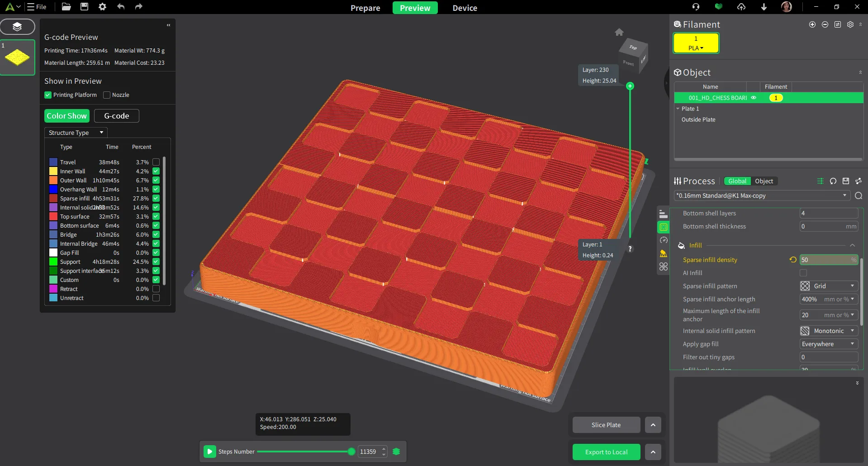Click the open folder icon in toolbar

coord(66,7)
